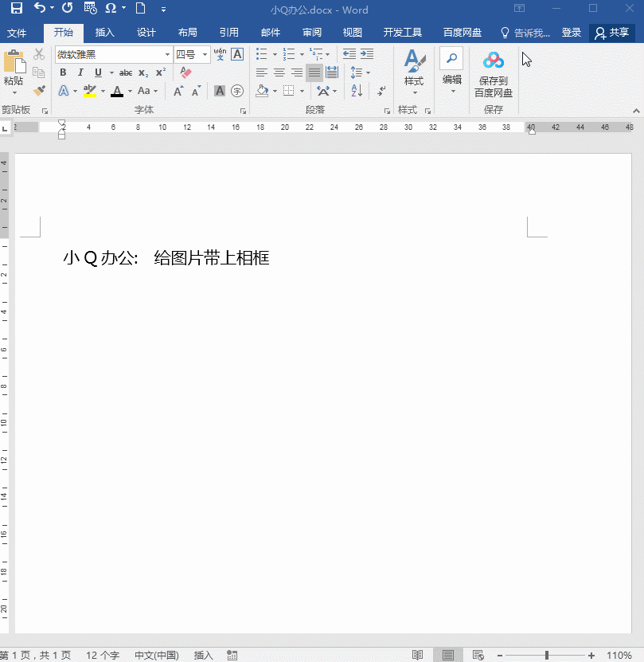The width and height of the screenshot is (644, 662).
Task: Toggle bold formatting
Action: pyautogui.click(x=63, y=72)
